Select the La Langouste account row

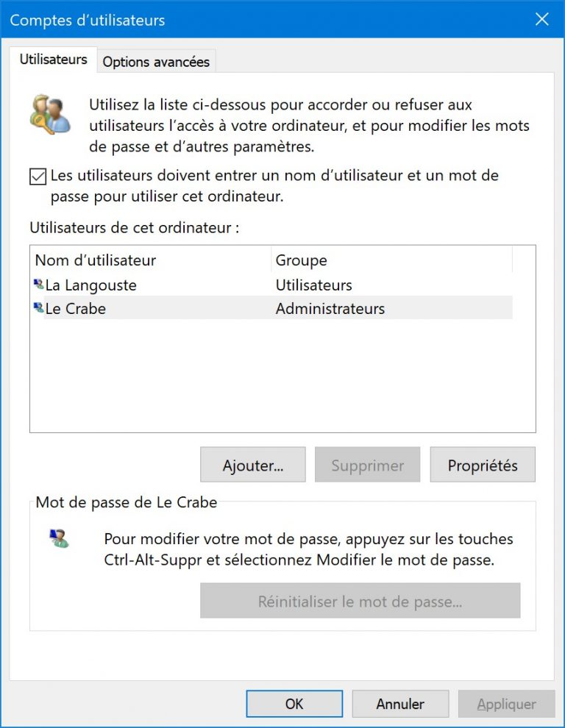pyautogui.click(x=147, y=285)
